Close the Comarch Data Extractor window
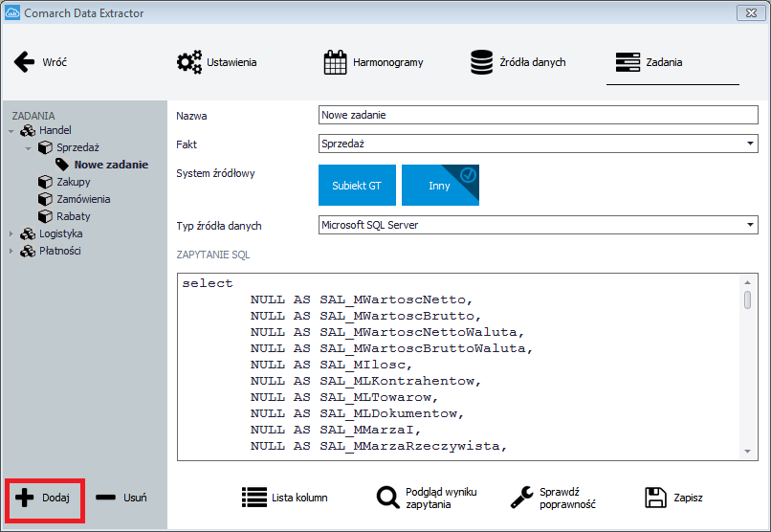The image size is (771, 532). pyautogui.click(x=751, y=12)
